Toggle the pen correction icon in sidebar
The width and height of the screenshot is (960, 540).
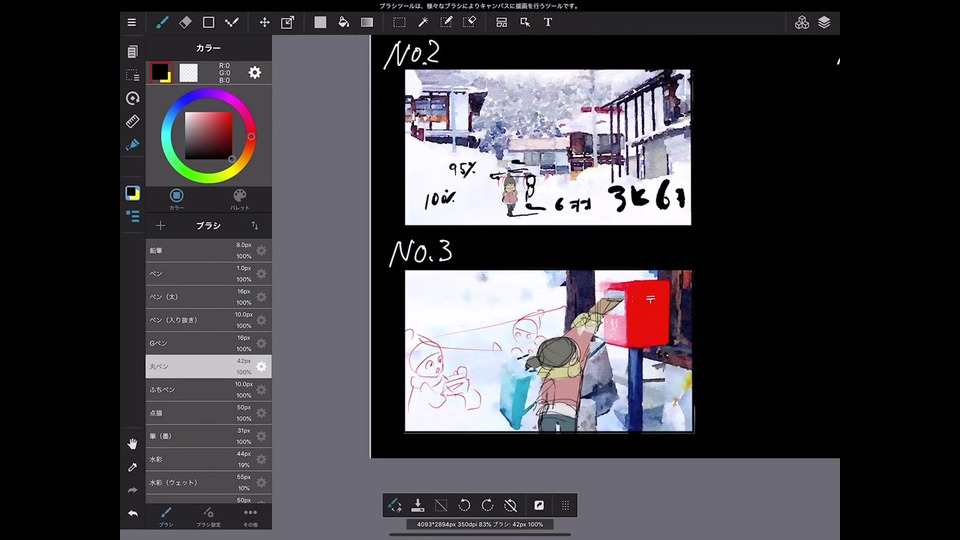pyautogui.click(x=132, y=145)
